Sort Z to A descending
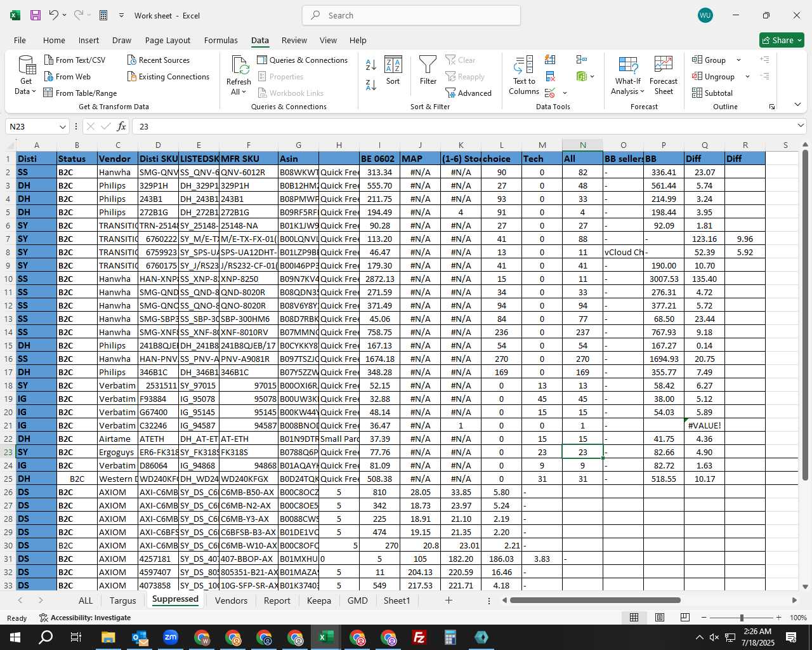 (x=371, y=84)
